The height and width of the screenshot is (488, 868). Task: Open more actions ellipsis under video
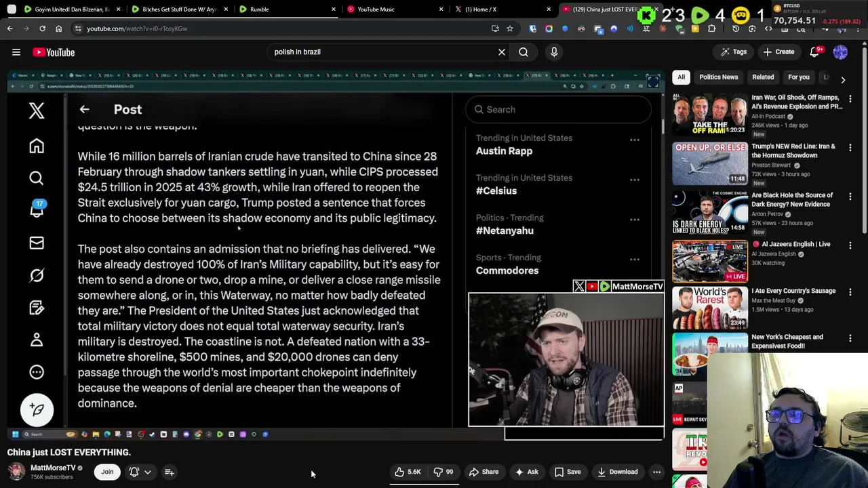tap(656, 472)
